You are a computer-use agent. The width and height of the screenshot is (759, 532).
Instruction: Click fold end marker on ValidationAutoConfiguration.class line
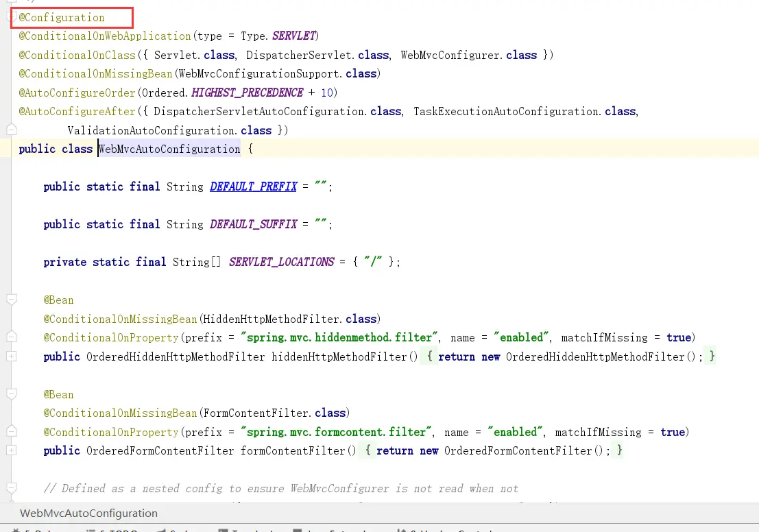(x=11, y=130)
